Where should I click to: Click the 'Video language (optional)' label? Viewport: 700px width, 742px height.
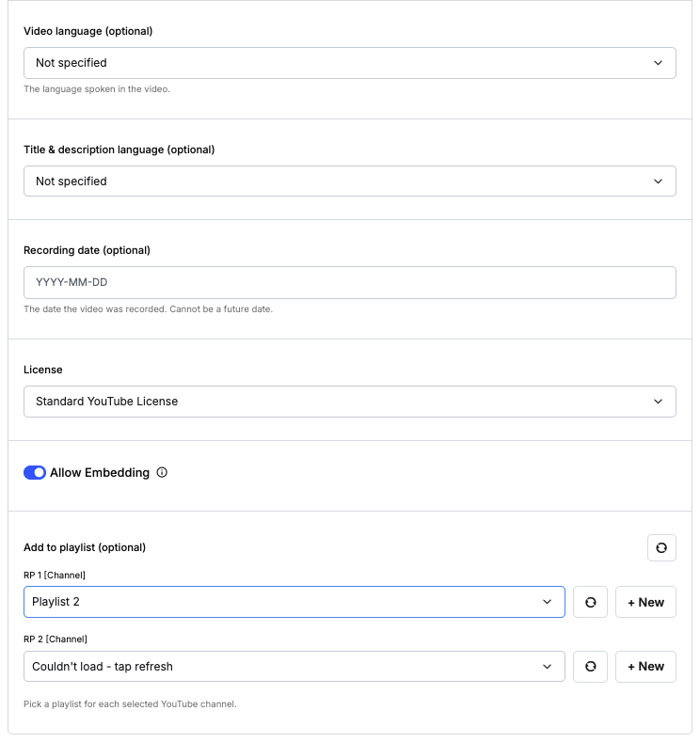tap(88, 31)
